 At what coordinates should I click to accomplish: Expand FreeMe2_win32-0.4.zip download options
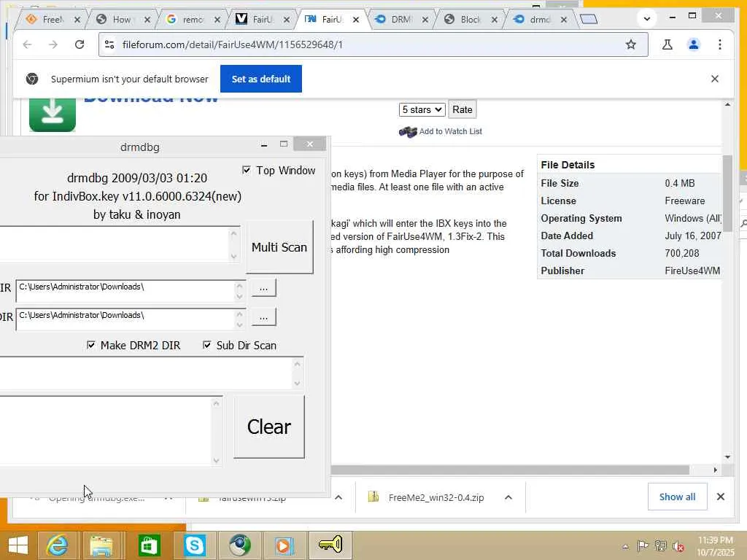(508, 497)
